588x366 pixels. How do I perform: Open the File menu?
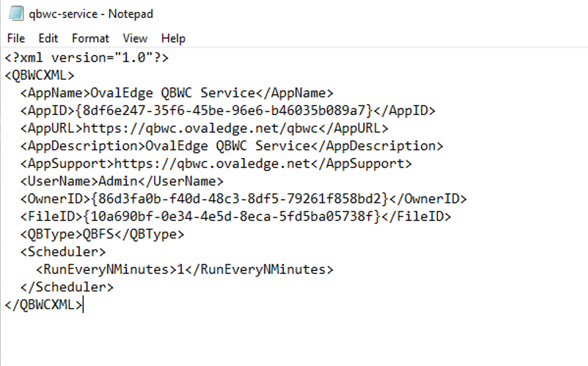[x=16, y=38]
